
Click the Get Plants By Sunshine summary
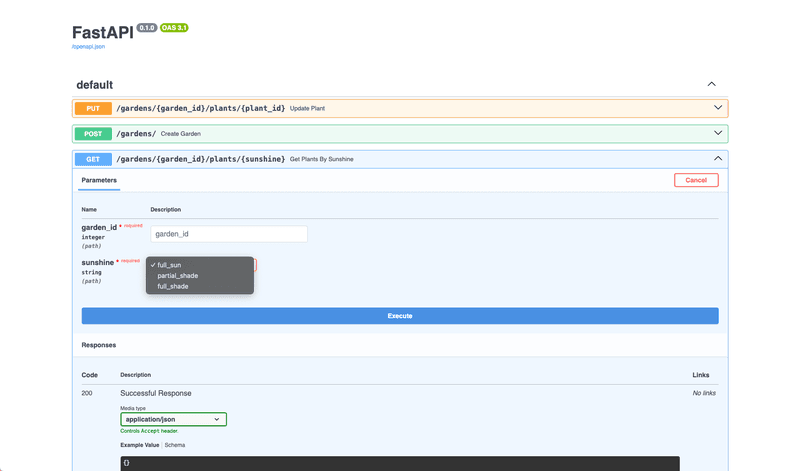pyautogui.click(x=321, y=159)
